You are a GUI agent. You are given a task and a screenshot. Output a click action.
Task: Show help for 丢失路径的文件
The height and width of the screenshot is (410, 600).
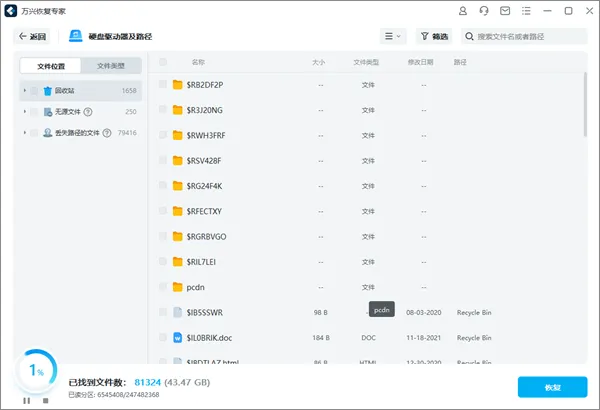tap(107, 133)
